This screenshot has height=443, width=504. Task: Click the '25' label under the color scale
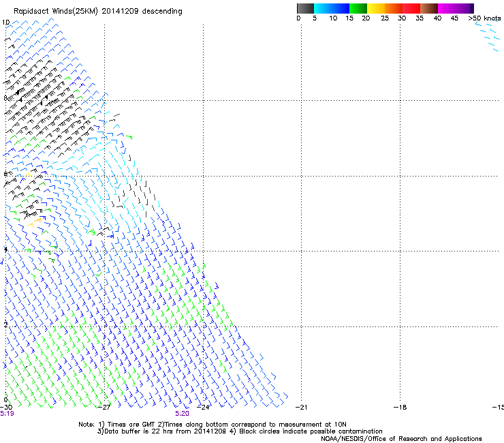385,18
